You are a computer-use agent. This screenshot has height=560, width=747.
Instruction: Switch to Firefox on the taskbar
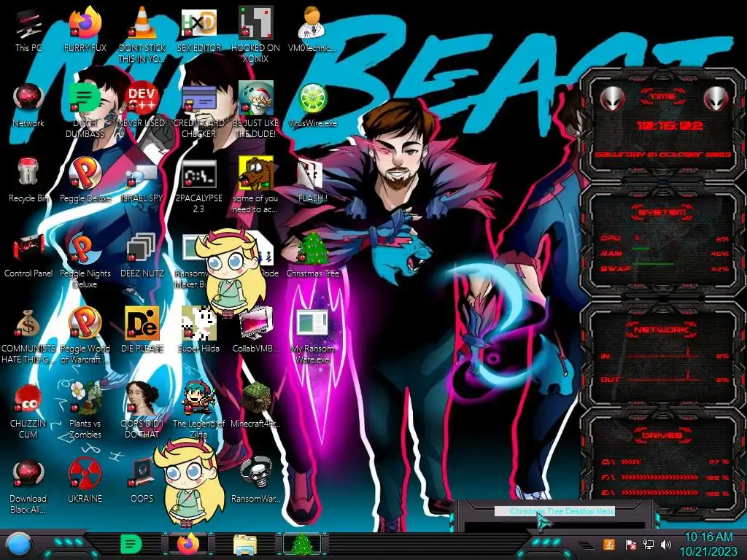point(188,544)
